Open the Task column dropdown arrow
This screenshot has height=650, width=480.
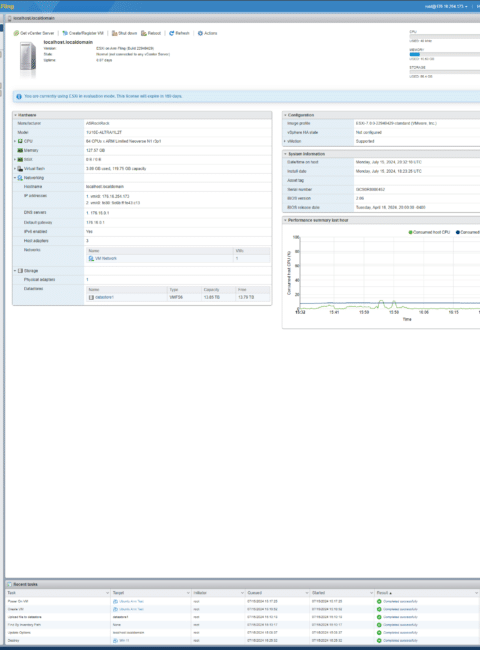[107, 593]
